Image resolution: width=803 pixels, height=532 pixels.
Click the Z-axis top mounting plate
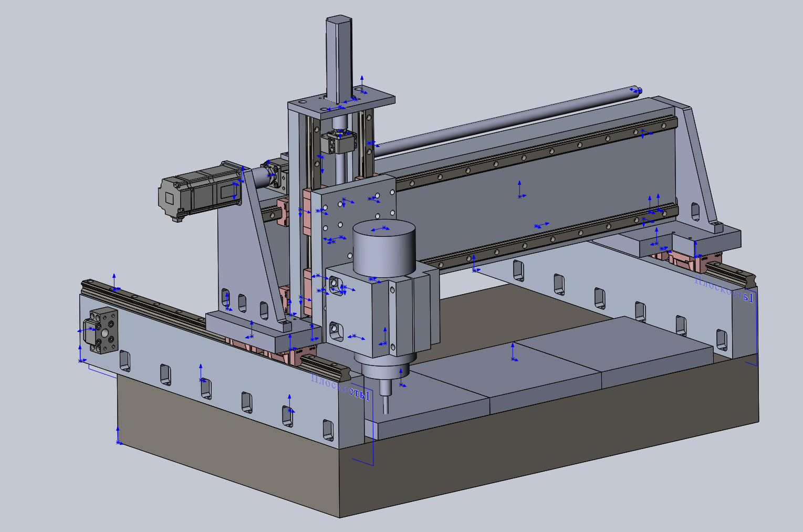point(341,103)
